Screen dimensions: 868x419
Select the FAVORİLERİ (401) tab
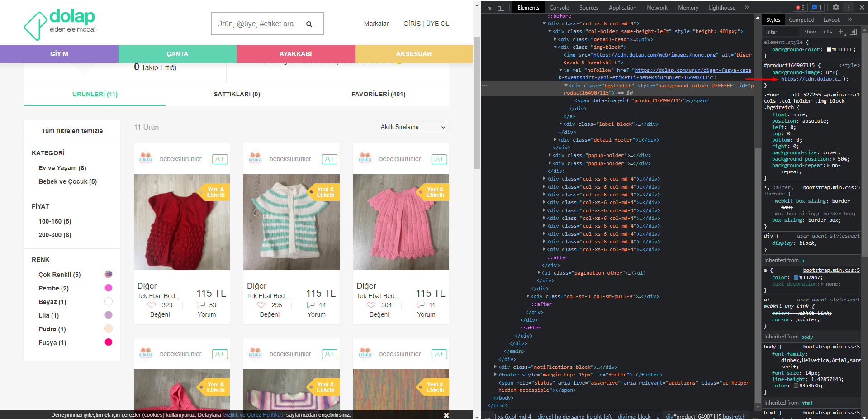pos(379,94)
